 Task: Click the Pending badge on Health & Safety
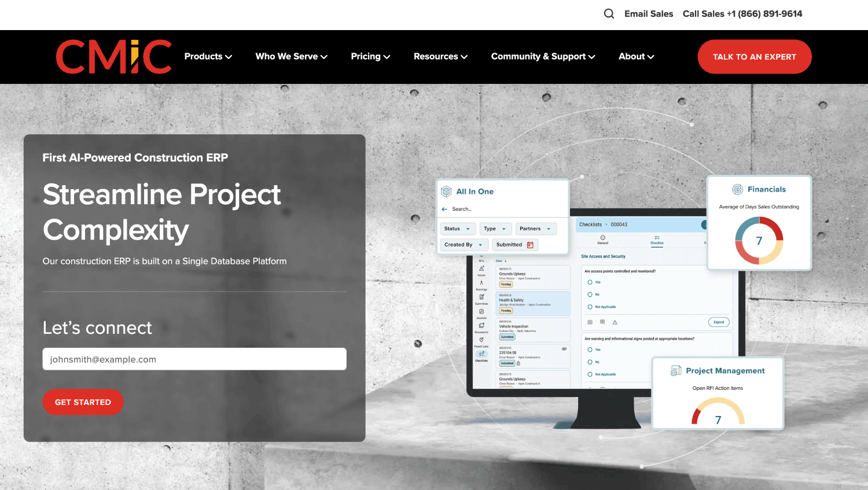pyautogui.click(x=506, y=311)
